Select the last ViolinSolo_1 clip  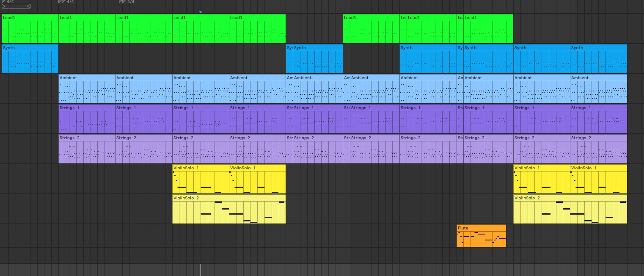(598, 179)
